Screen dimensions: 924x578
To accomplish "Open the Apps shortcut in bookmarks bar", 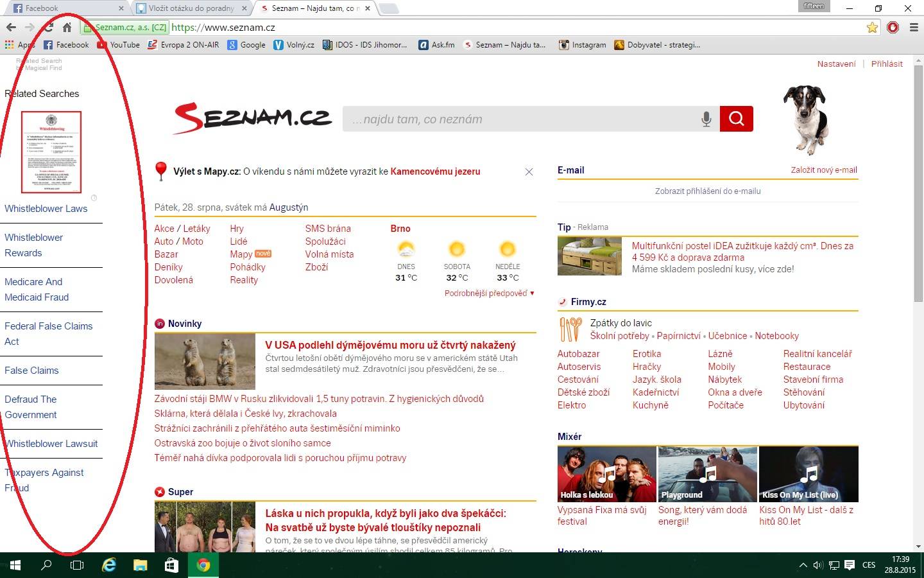I will 20,45.
